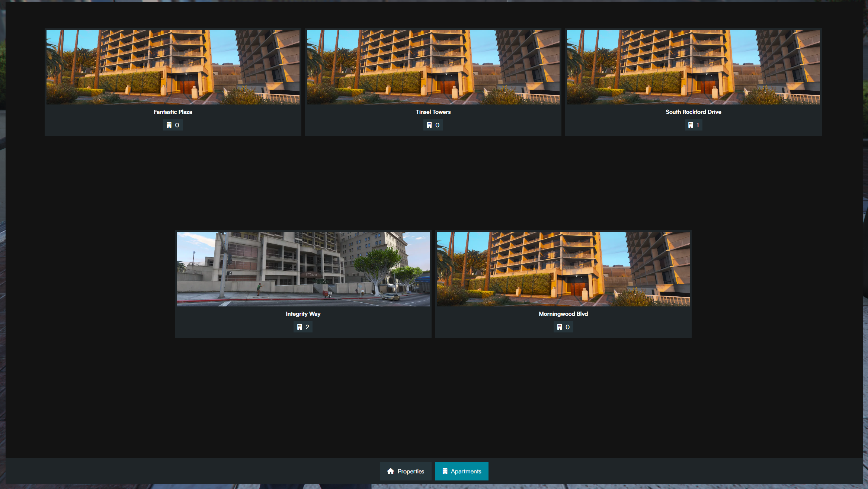
Task: Click the building icon under South Rockford Drive
Action: 691,125
